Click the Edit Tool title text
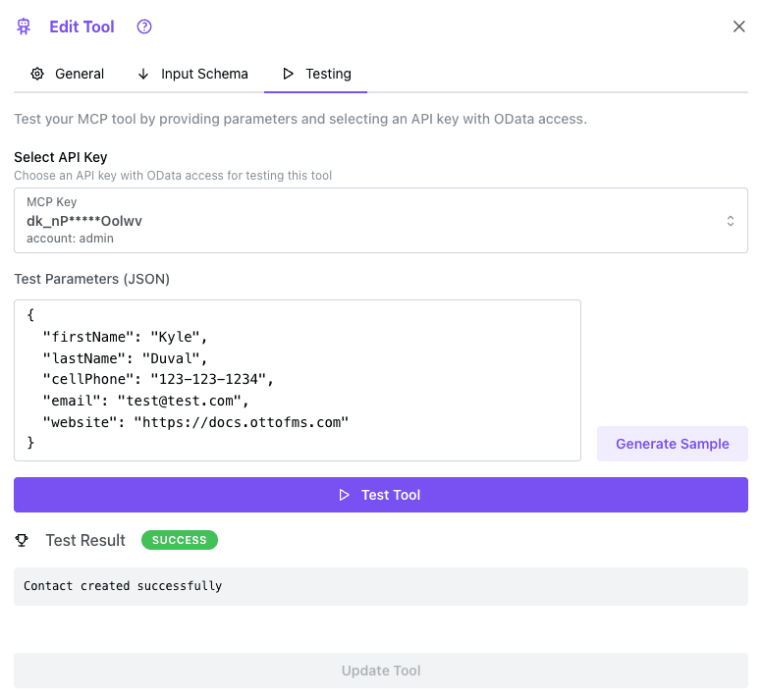The image size is (762, 700). 82,27
